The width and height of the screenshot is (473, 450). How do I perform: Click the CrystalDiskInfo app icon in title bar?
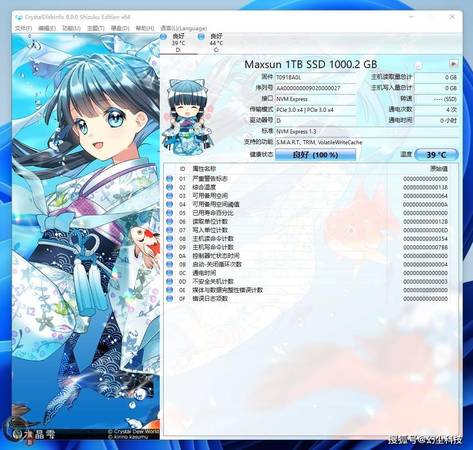point(19,17)
